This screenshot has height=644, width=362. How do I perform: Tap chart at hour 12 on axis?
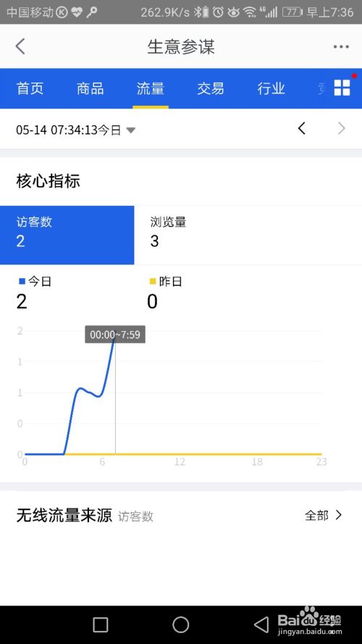[180, 462]
